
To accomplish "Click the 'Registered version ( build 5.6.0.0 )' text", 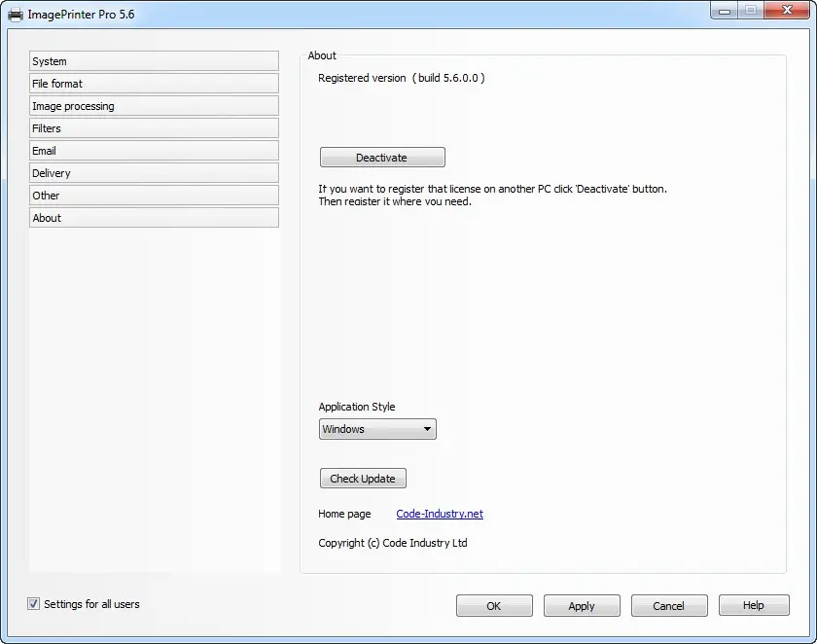I will coord(401,78).
